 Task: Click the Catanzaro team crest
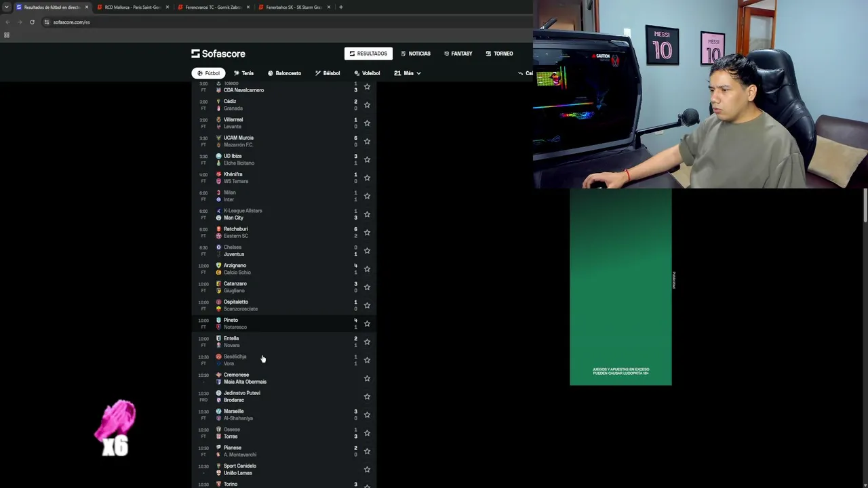pos(218,284)
